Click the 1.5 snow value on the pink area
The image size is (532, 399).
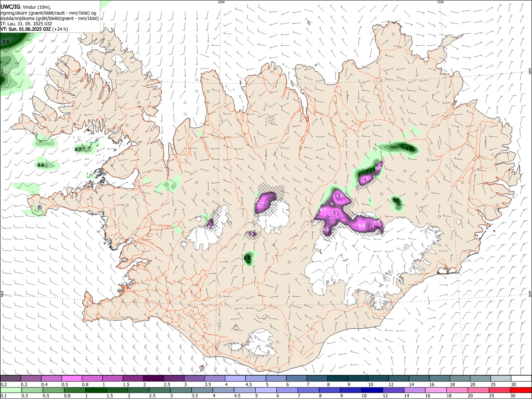(x=339, y=196)
